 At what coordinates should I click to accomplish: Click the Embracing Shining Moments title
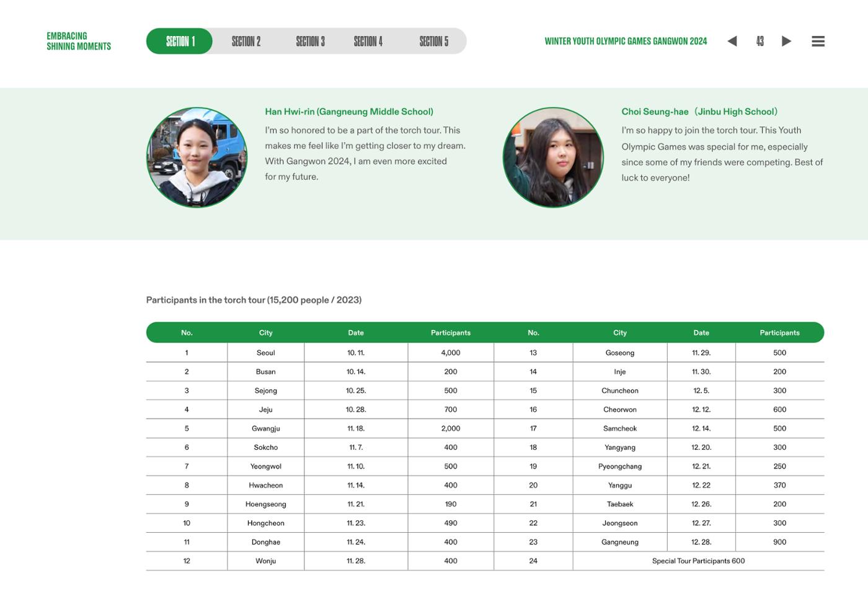click(x=79, y=41)
